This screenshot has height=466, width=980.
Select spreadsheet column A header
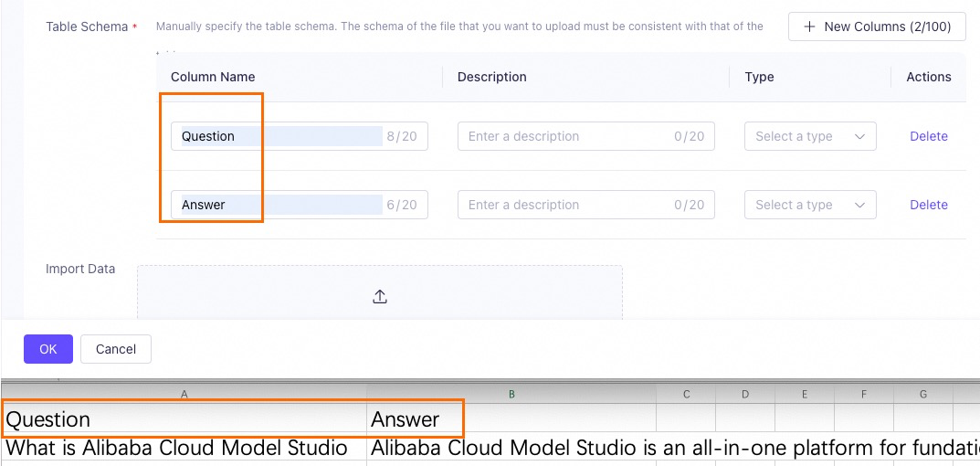click(184, 394)
